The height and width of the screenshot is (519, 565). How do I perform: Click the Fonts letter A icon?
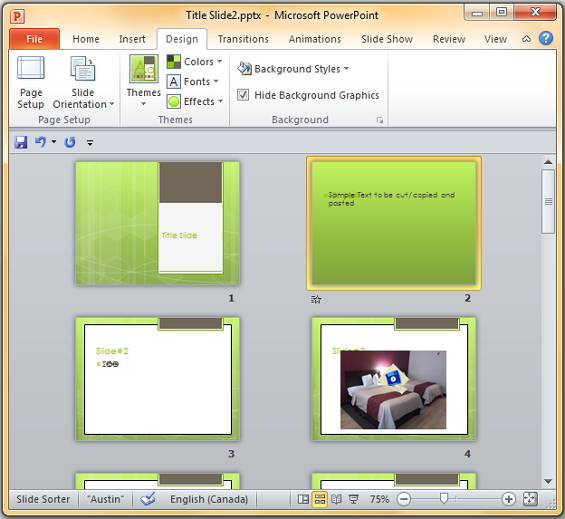[x=174, y=81]
